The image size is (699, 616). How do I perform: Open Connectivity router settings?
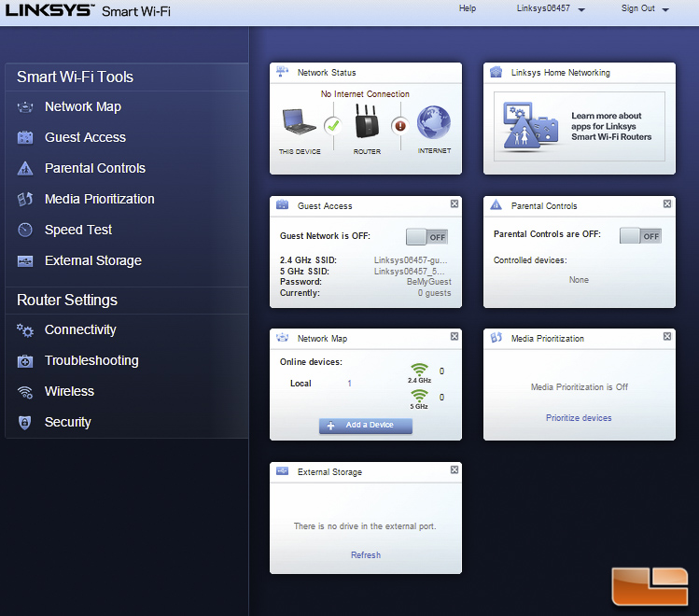point(80,329)
